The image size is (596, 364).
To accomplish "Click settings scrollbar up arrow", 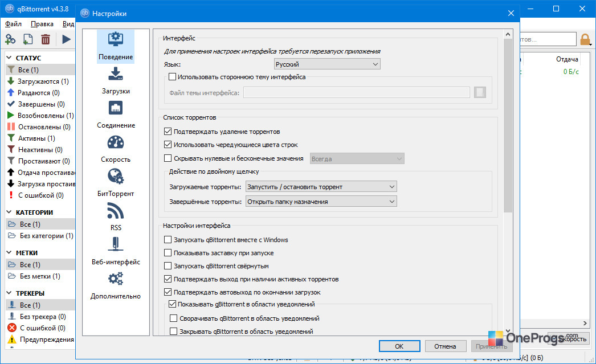I will [x=508, y=34].
